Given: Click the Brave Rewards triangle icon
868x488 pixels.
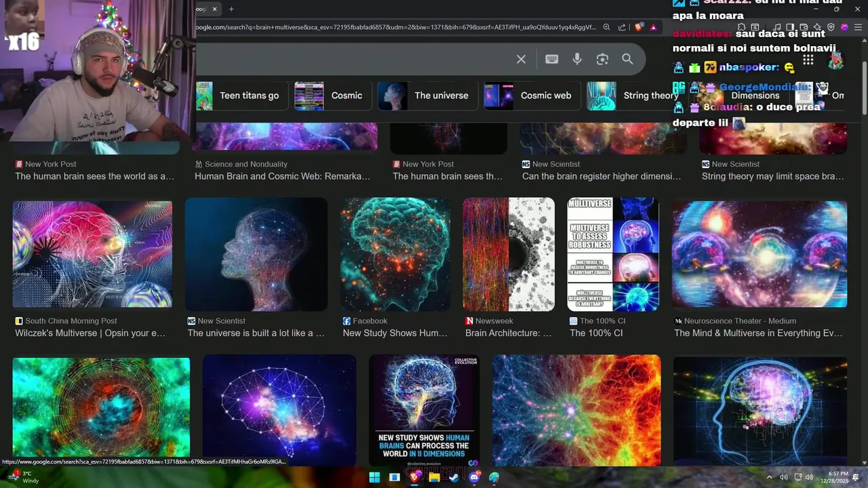Looking at the screenshot, I should pyautogui.click(x=653, y=27).
